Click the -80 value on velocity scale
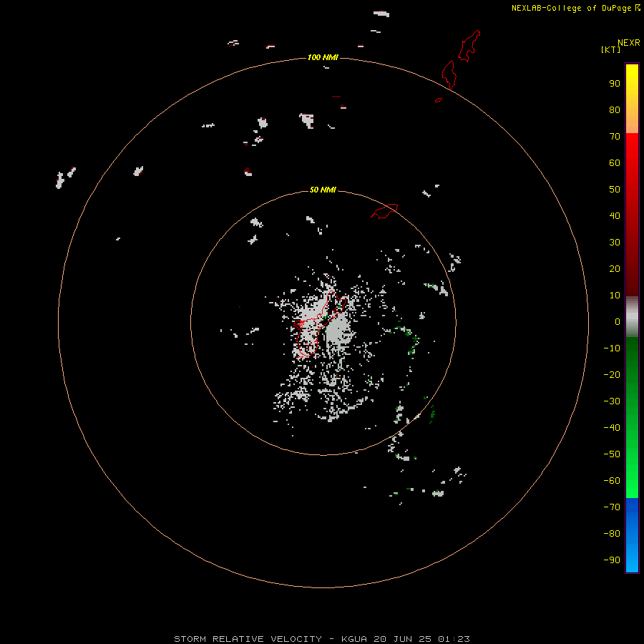 point(612,534)
